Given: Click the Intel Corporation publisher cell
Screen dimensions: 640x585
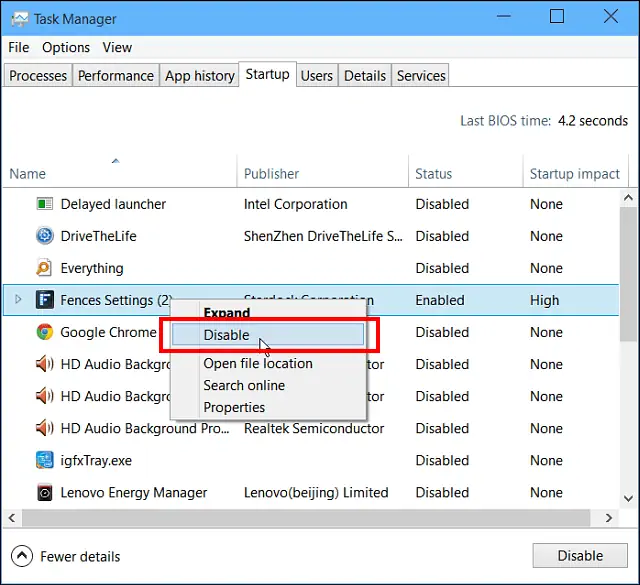Looking at the screenshot, I should [x=296, y=204].
